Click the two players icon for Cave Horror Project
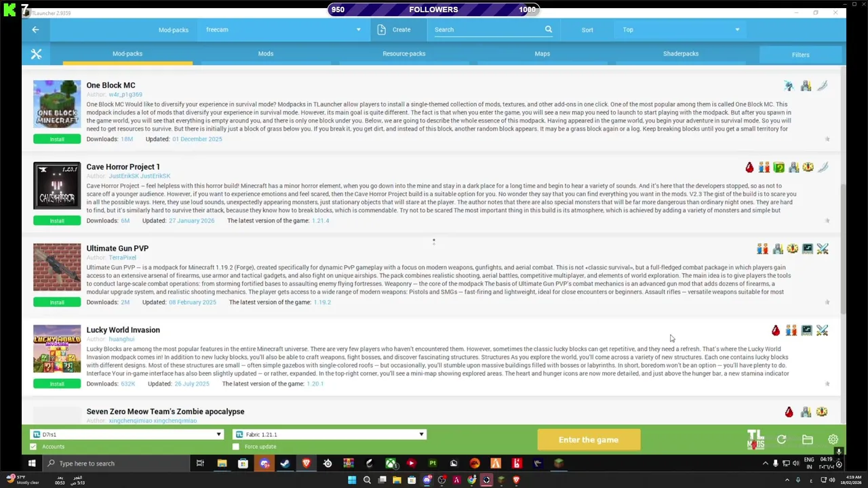This screenshot has width=868, height=488. tap(764, 167)
